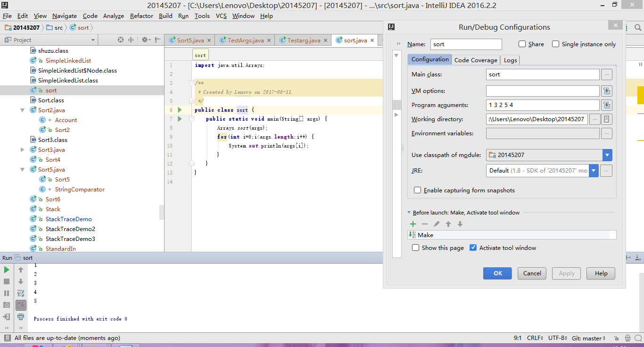Click the Program arguments field
Screen dimensions: 644x347
click(x=543, y=105)
